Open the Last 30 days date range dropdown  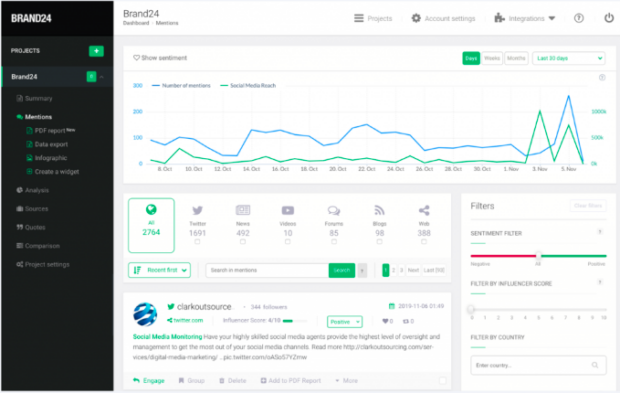click(569, 58)
